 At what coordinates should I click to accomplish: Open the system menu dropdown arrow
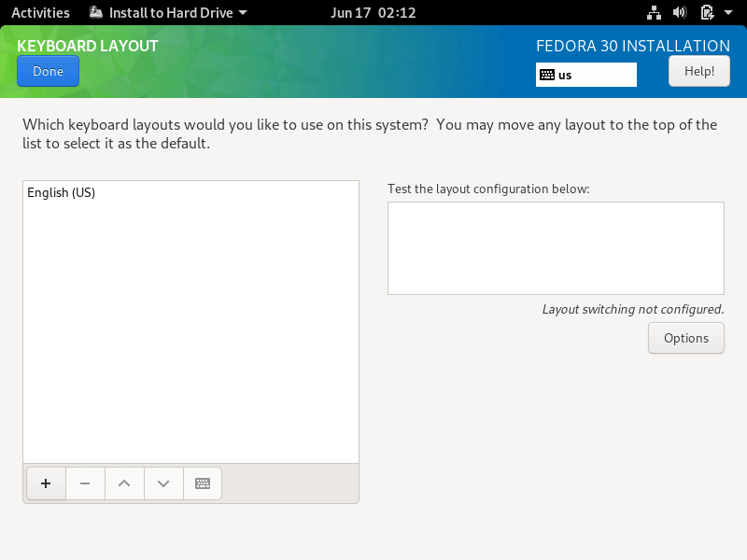click(x=728, y=12)
